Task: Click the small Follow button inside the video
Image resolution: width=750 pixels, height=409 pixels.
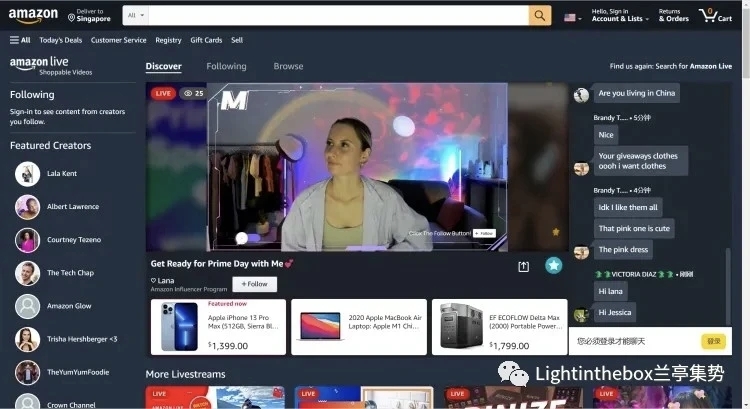Action: coord(484,233)
